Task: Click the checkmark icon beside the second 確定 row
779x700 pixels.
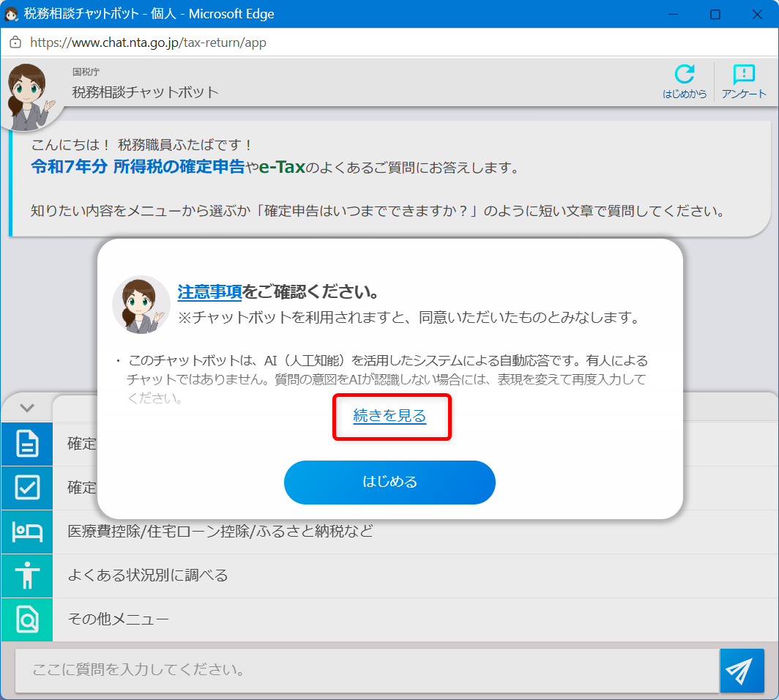Action: click(x=27, y=488)
